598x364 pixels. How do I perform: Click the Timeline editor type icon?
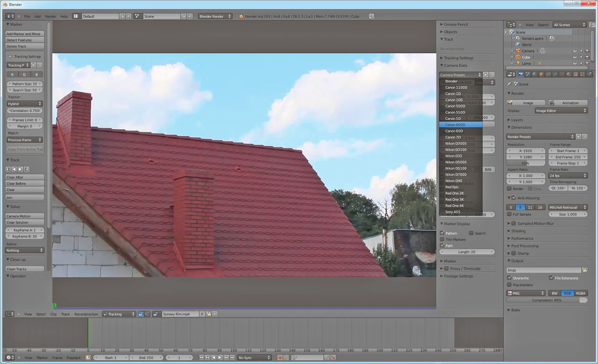(9, 357)
